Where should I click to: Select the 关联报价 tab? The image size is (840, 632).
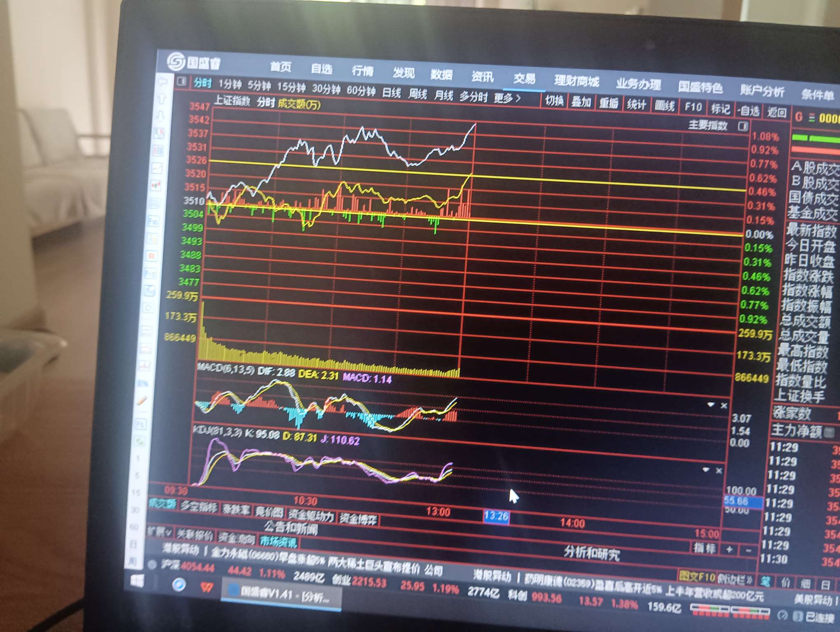(x=195, y=534)
